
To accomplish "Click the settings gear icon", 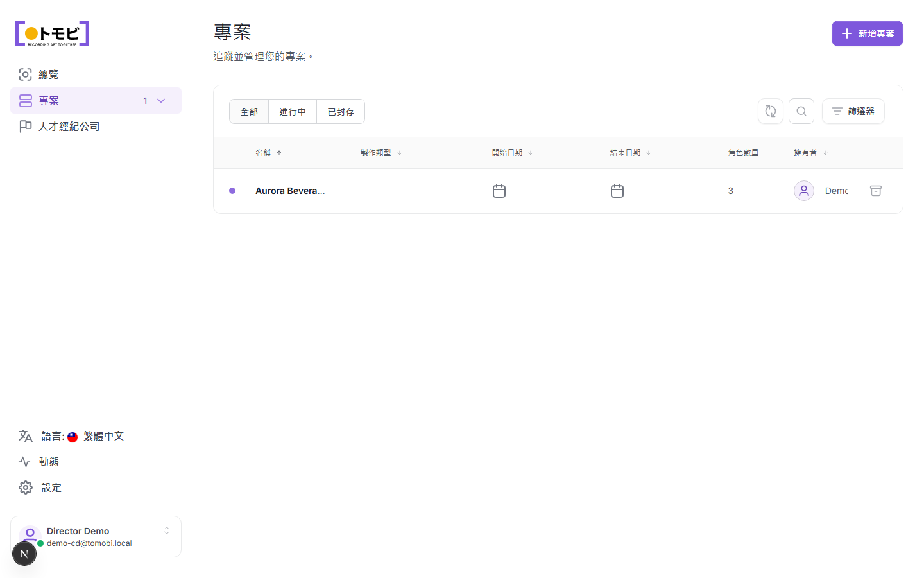I will 25,487.
